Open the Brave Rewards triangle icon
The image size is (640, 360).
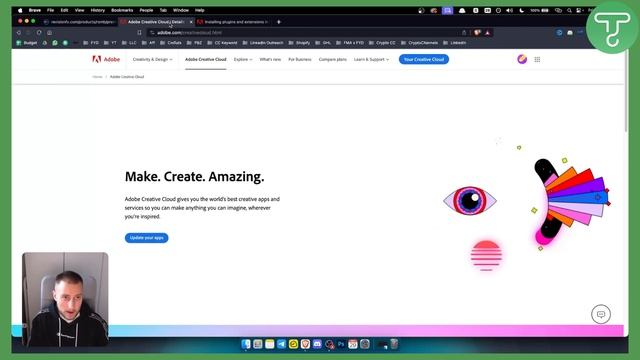pyautogui.click(x=487, y=33)
